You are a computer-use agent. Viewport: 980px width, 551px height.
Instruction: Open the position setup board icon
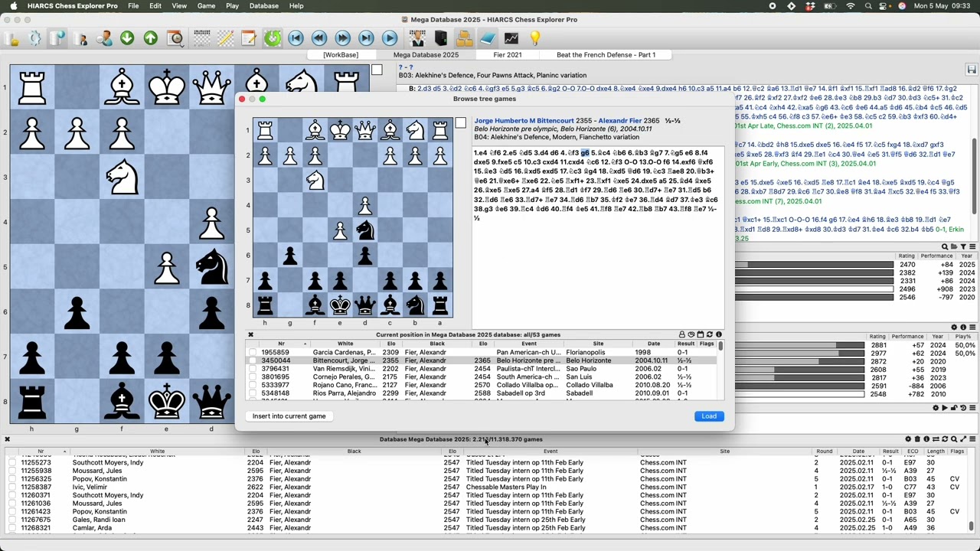pos(202,37)
